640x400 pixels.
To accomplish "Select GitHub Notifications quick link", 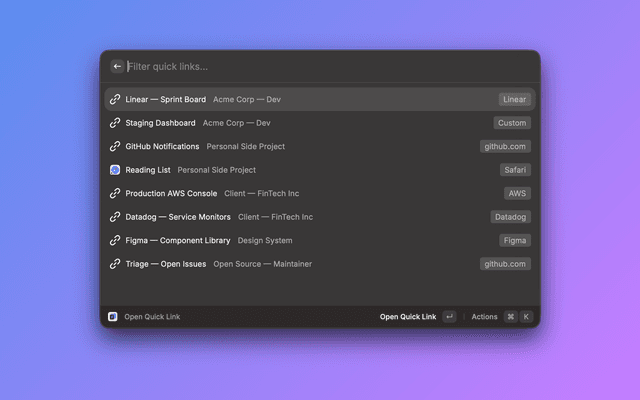I will pos(320,146).
